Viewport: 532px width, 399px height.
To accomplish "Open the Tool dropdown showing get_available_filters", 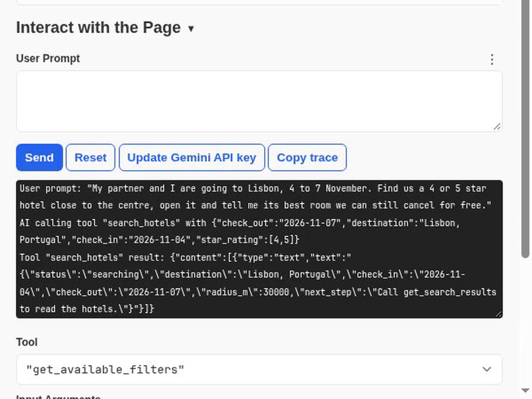I will pos(259,369).
